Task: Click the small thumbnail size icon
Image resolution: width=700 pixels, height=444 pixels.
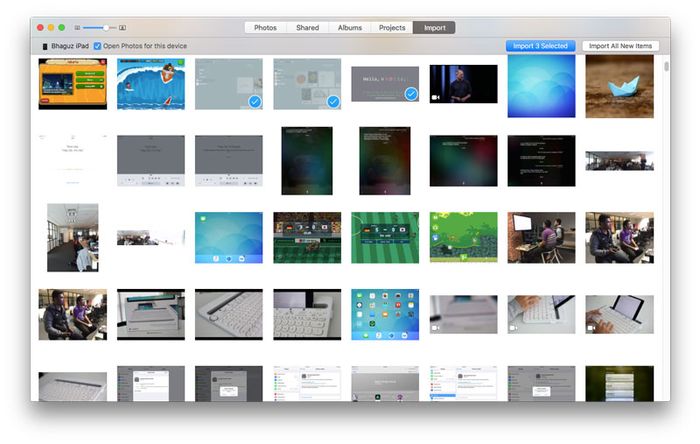Action: click(x=79, y=28)
